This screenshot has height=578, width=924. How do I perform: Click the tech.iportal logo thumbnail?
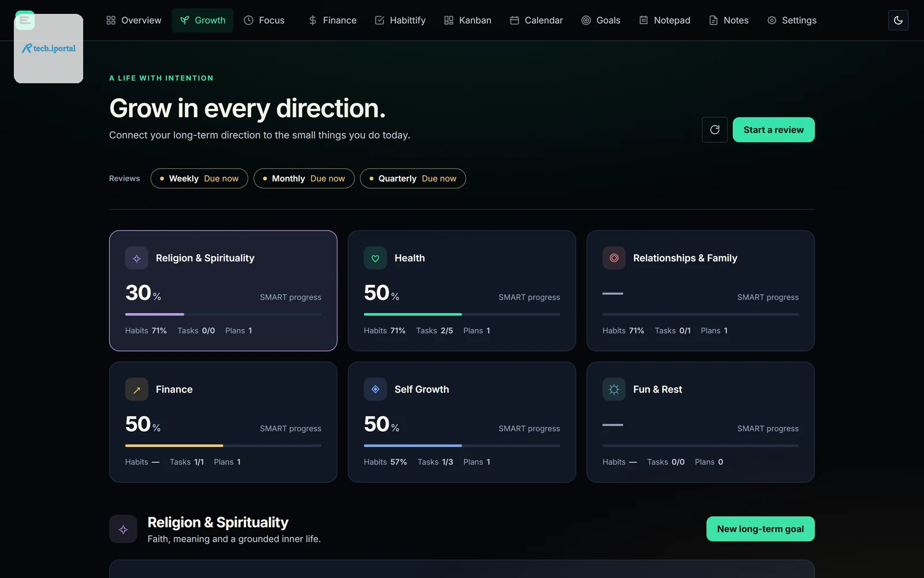49,49
